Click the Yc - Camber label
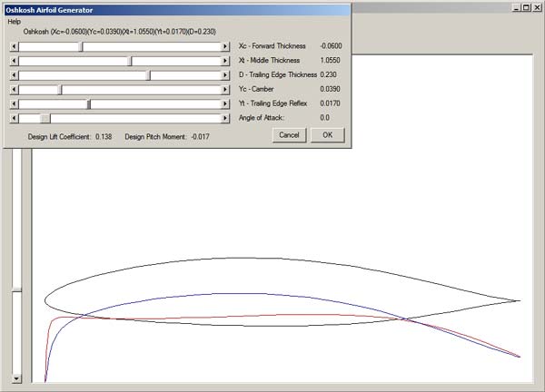 tap(256, 89)
